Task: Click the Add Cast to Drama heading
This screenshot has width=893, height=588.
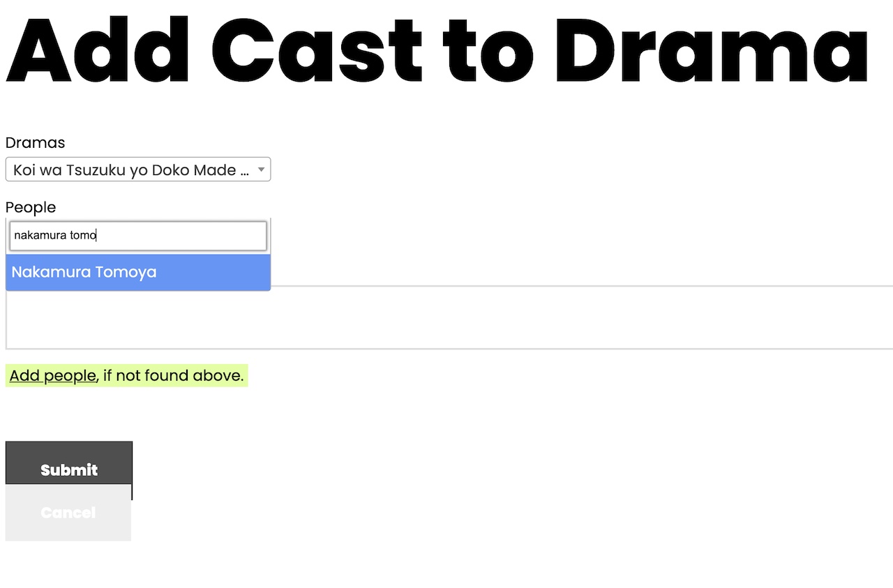Action: (437, 50)
